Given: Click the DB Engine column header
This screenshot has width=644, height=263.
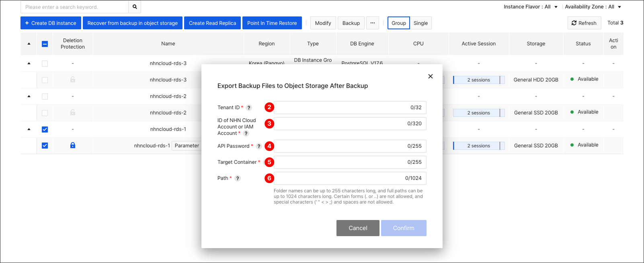Looking at the screenshot, I should click(x=362, y=44).
